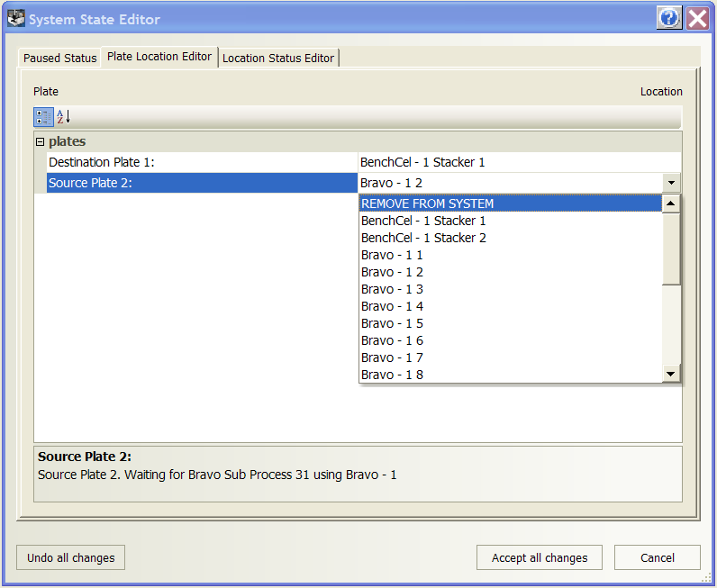717x588 pixels.
Task: Collapse the plates category
Action: coord(40,142)
